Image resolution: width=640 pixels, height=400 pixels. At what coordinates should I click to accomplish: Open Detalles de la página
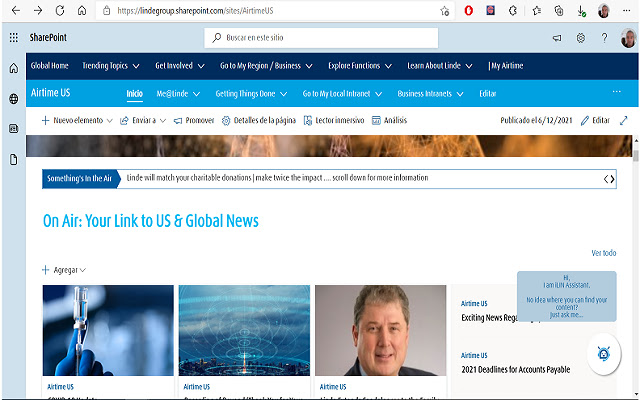pyautogui.click(x=259, y=120)
